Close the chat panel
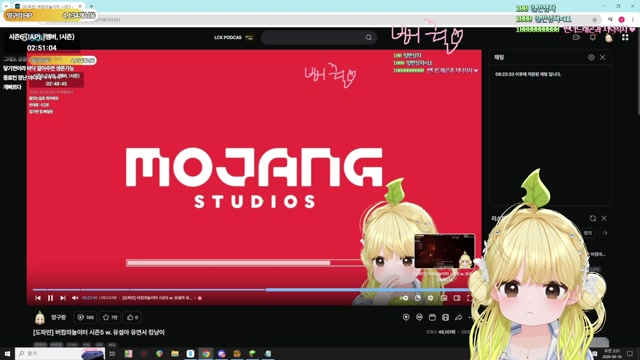The width and height of the screenshot is (640, 360). [602, 58]
